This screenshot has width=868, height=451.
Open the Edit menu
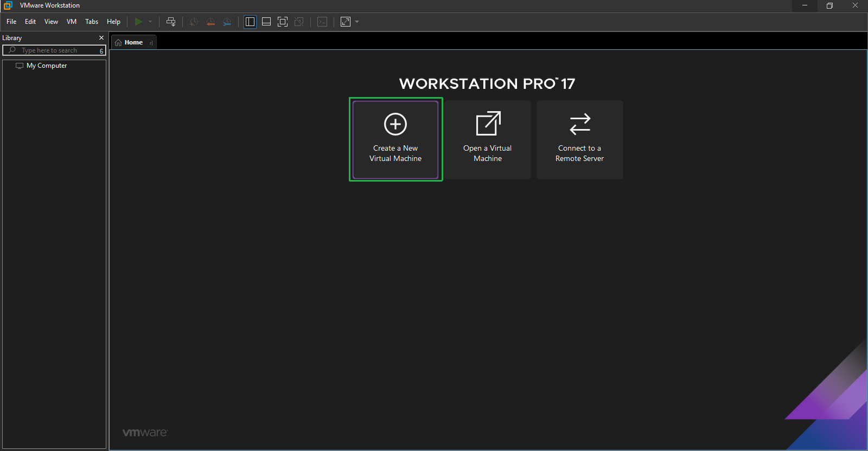(30, 22)
